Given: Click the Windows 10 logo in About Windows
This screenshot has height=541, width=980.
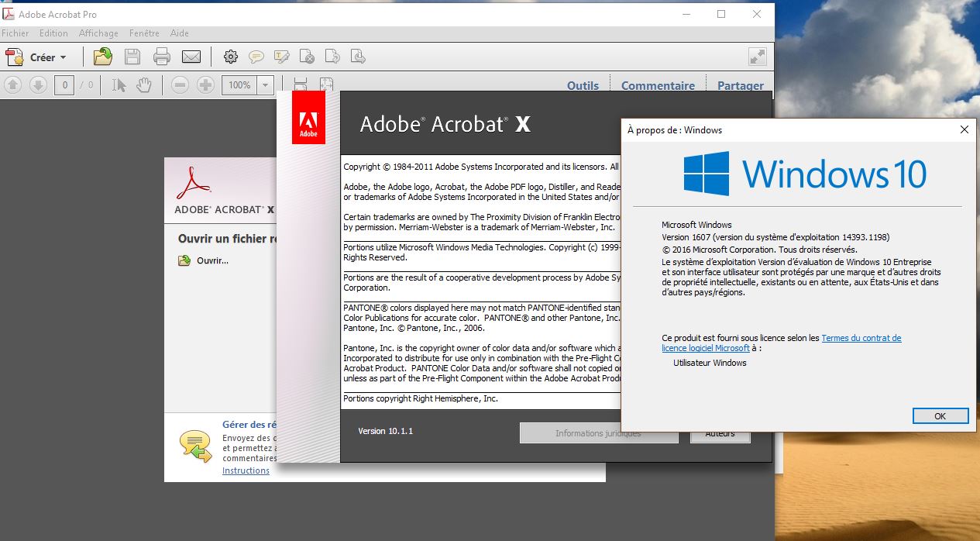Looking at the screenshot, I should click(805, 173).
